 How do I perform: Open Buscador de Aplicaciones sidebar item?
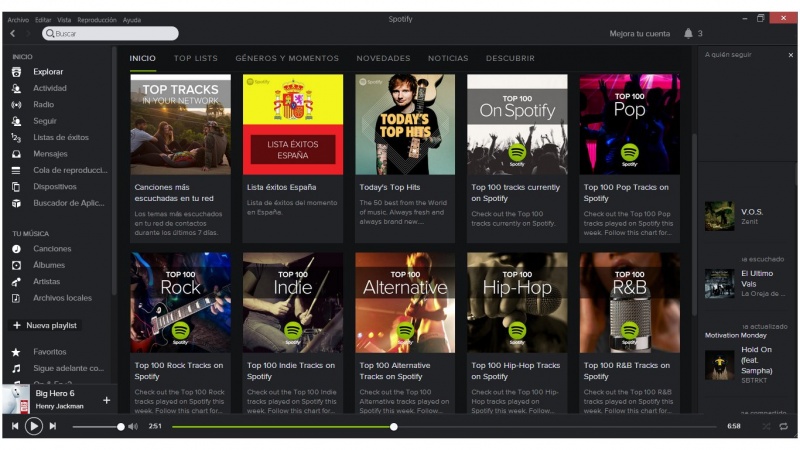tap(68, 203)
